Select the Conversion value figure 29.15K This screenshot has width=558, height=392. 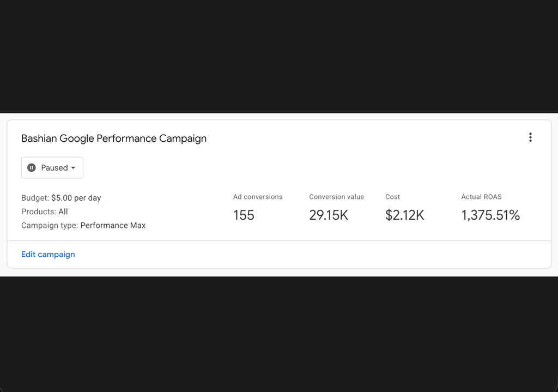coord(329,215)
